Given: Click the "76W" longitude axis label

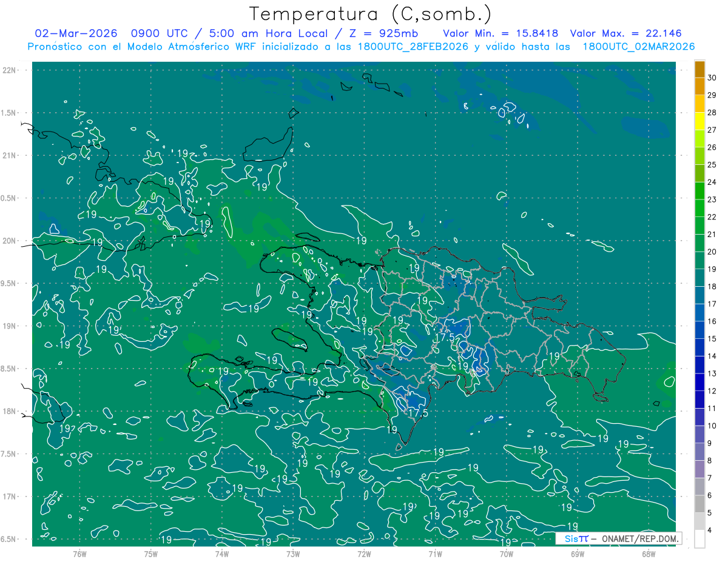Looking at the screenshot, I should coord(79,554).
